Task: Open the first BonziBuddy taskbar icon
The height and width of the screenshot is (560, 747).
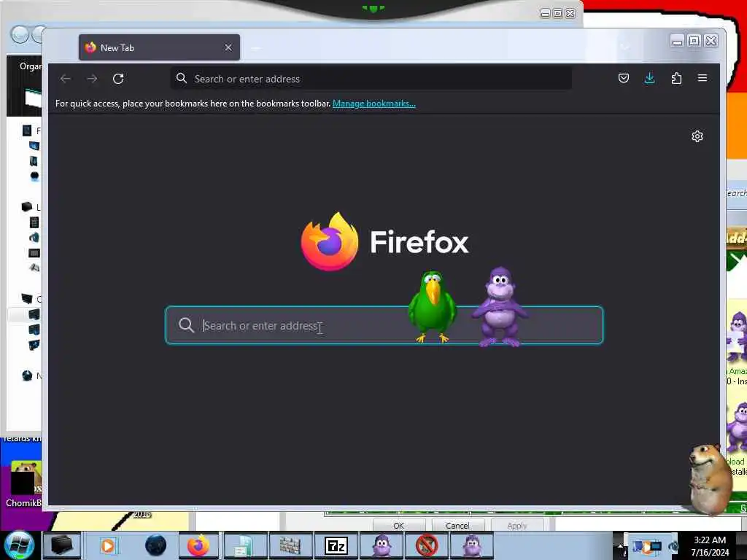Action: 382,545
